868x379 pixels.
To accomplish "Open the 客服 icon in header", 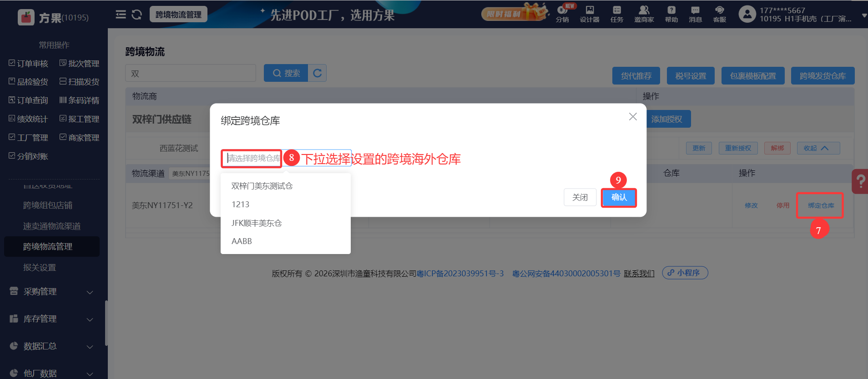I will click(720, 14).
